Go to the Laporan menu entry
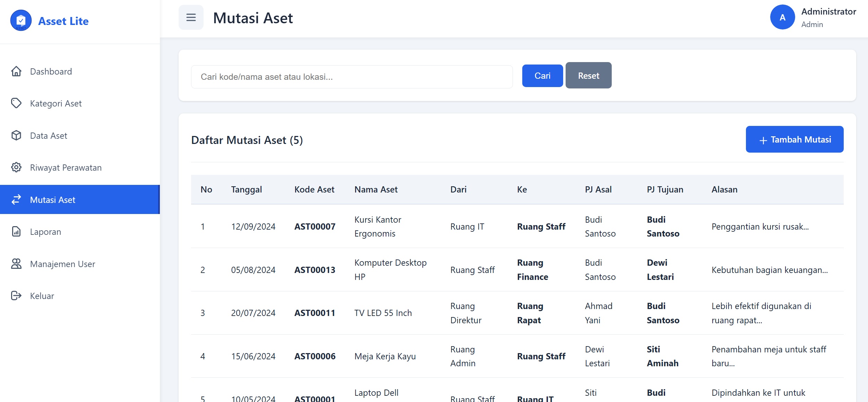The image size is (868, 402). pyautogui.click(x=45, y=232)
